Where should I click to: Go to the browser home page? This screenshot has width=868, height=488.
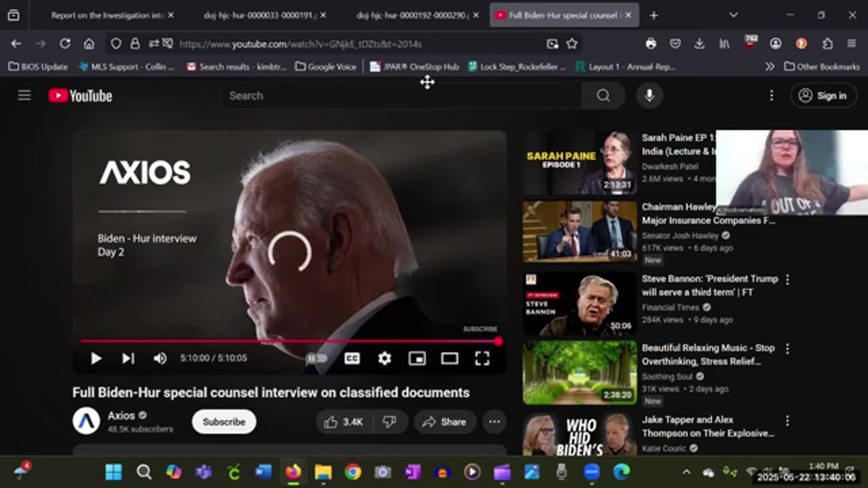point(89,43)
